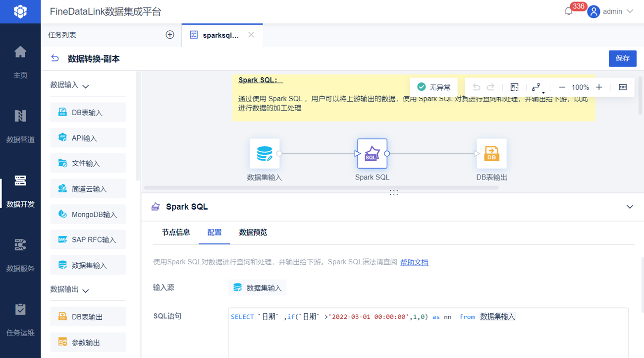
Task: Pick DB表输出 from the component list
Action: click(x=88, y=316)
